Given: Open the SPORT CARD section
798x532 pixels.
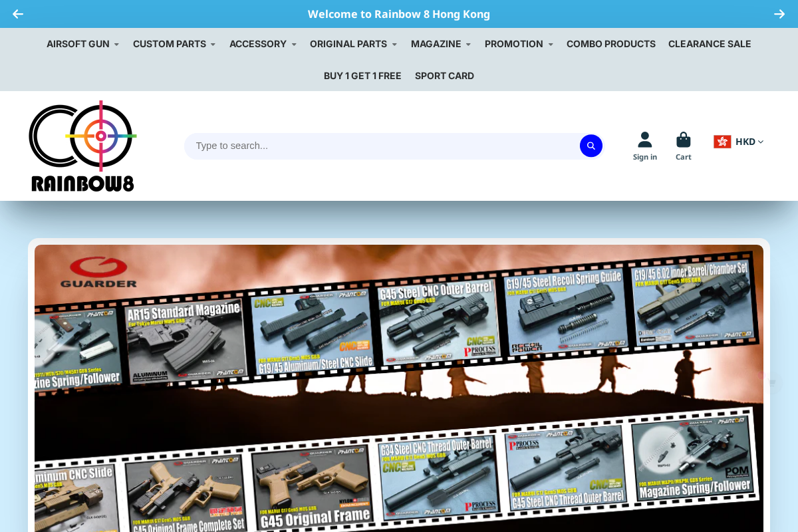Looking at the screenshot, I should pyautogui.click(x=444, y=76).
